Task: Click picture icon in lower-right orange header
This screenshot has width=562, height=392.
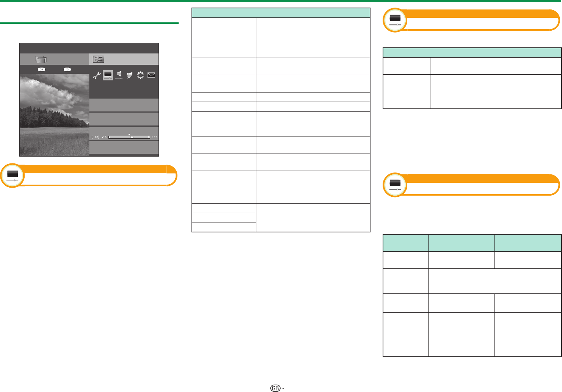Action: coord(395,185)
